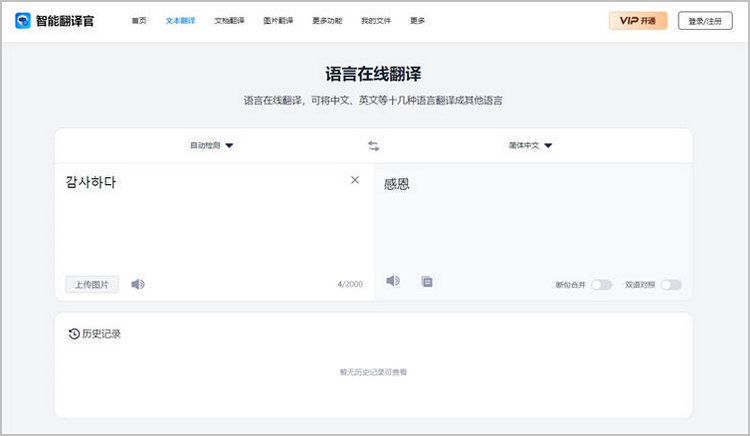
Task: Click the 历史记录 clock icon
Action: point(74,334)
